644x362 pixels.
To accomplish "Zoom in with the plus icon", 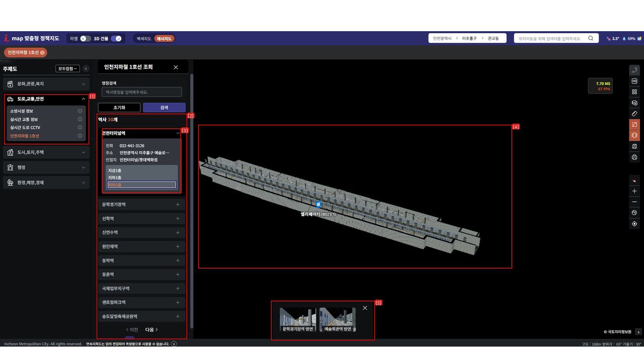I will pyautogui.click(x=634, y=191).
